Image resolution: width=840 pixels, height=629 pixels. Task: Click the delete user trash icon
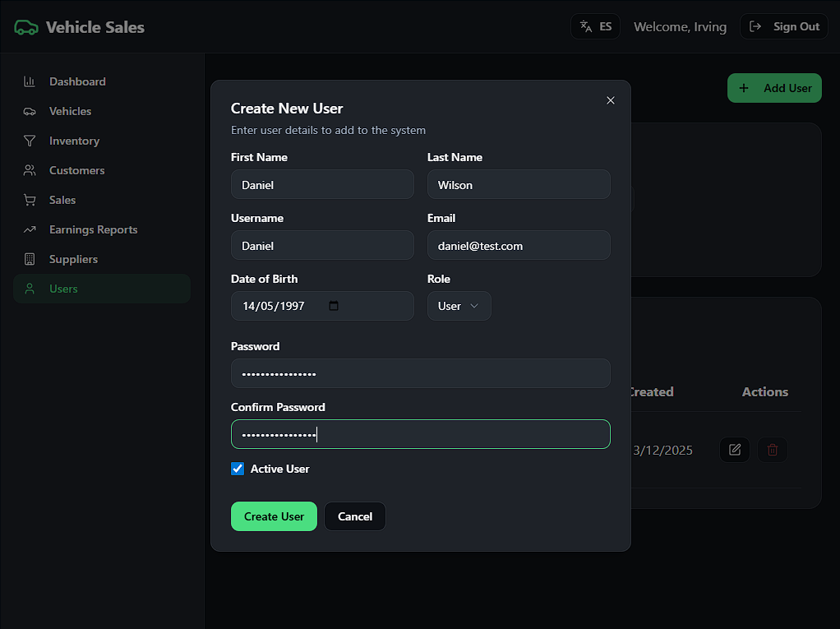click(x=773, y=450)
